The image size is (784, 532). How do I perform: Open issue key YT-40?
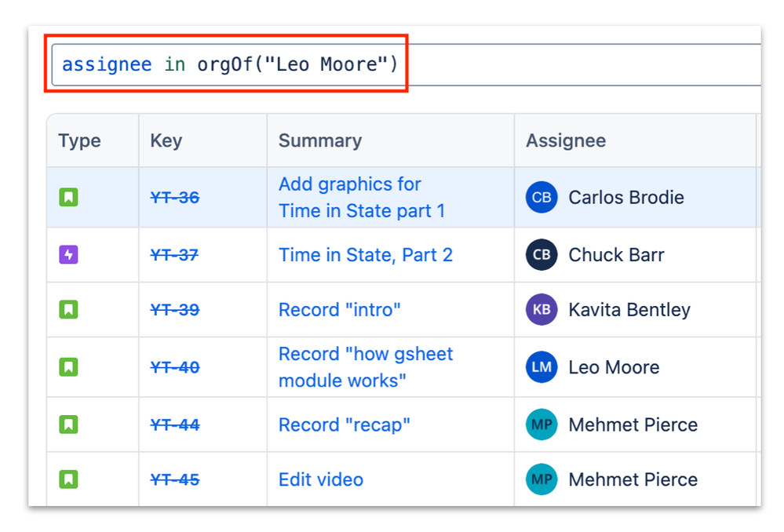pyautogui.click(x=175, y=367)
